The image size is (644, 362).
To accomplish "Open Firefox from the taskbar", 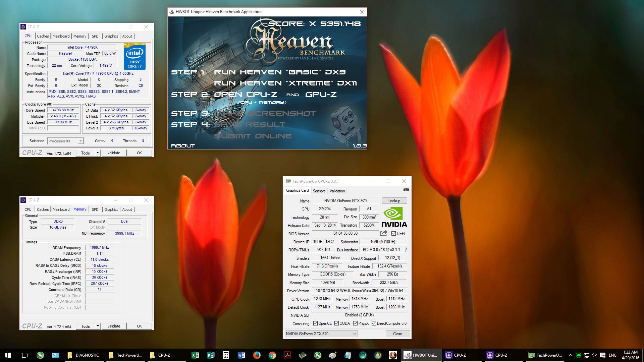I will (x=257, y=355).
